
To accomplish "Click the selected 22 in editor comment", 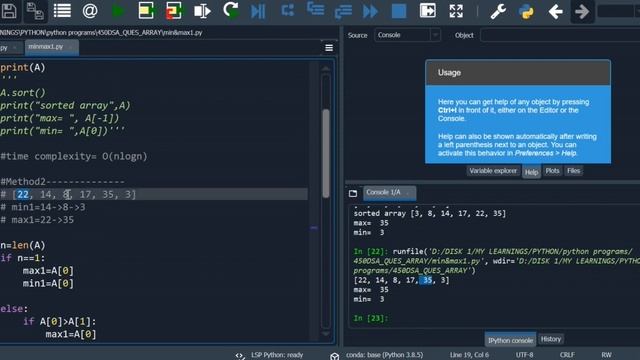I will (23, 194).
